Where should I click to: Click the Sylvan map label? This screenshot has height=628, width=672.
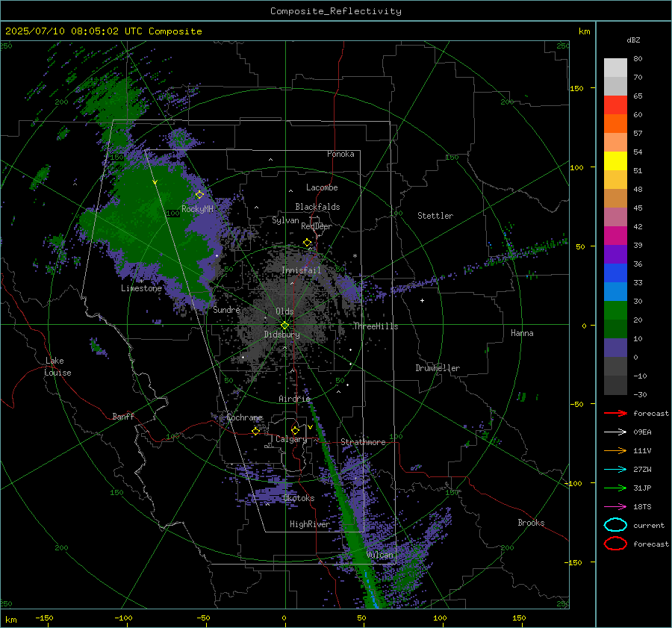pos(285,220)
